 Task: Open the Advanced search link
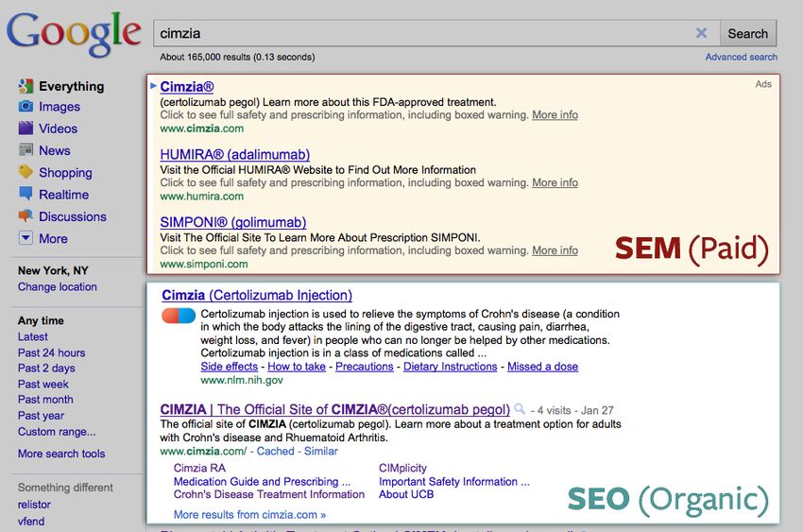[x=741, y=57]
